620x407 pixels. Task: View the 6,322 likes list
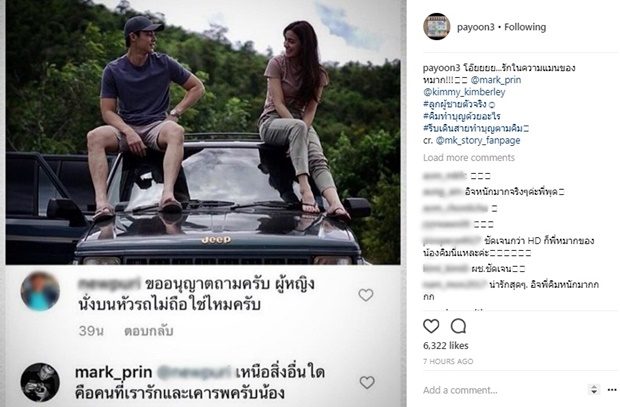click(446, 346)
